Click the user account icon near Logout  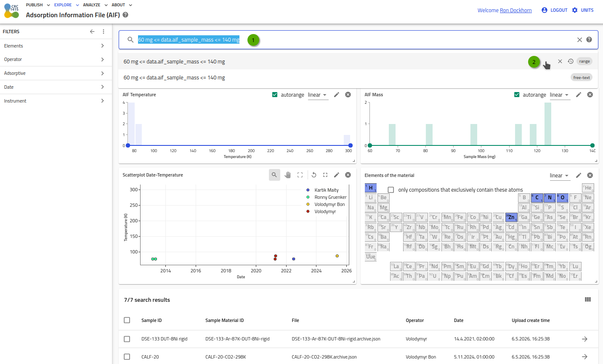click(x=545, y=10)
